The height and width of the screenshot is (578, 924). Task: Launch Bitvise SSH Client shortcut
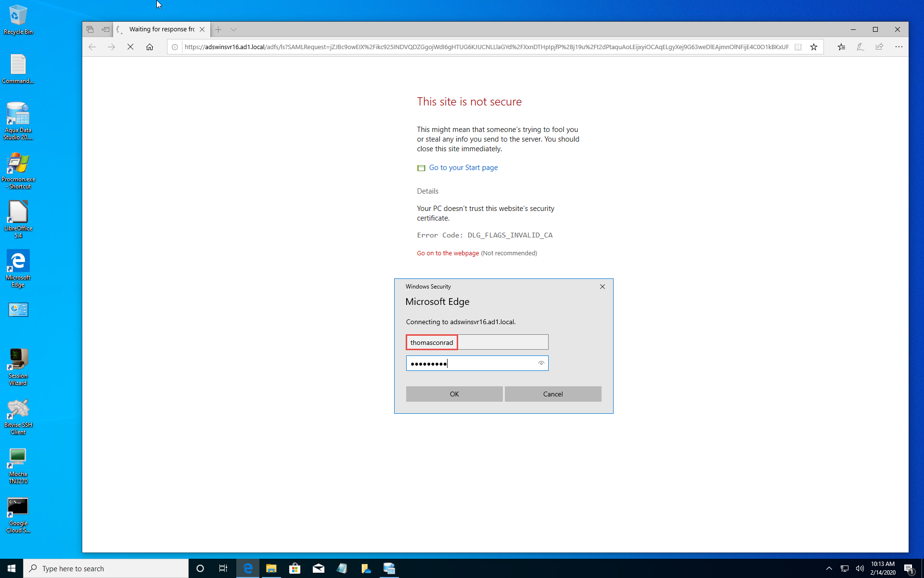(x=18, y=417)
